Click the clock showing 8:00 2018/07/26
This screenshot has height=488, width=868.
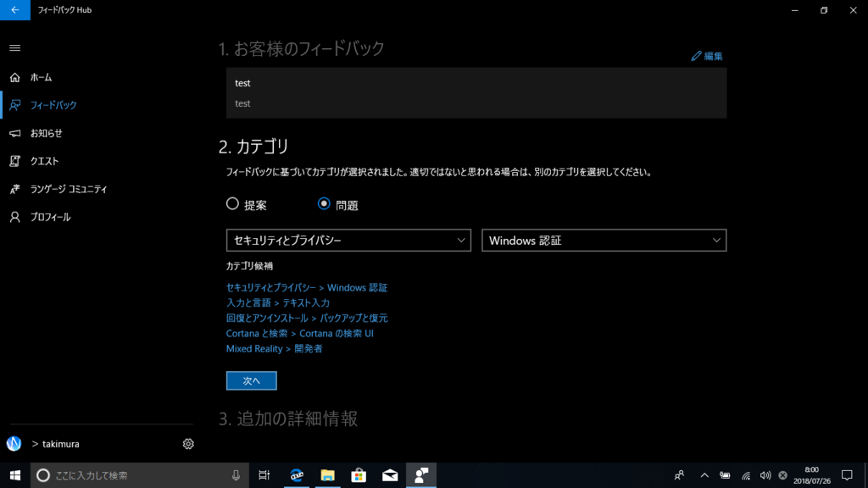pyautogui.click(x=811, y=475)
